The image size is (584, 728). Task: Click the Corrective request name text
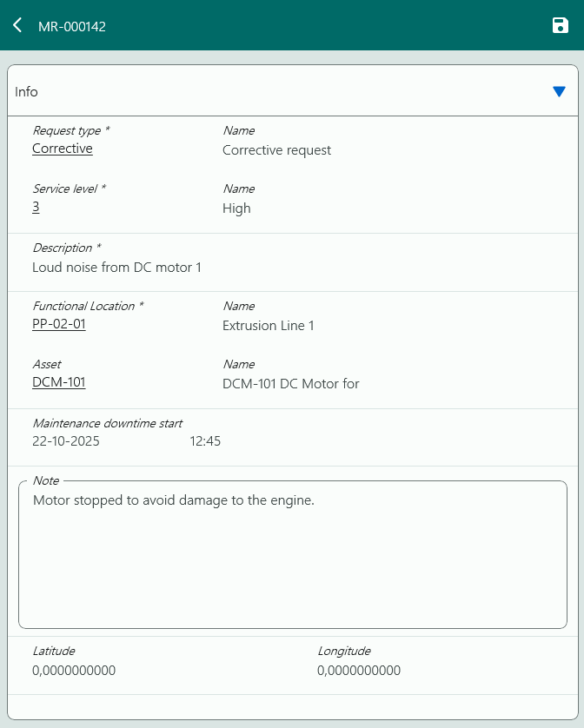[276, 150]
